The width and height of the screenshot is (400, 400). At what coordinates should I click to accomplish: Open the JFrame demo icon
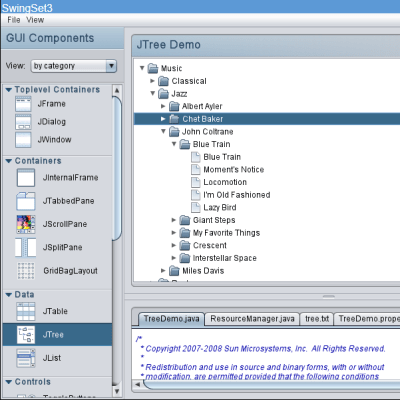coord(23,104)
